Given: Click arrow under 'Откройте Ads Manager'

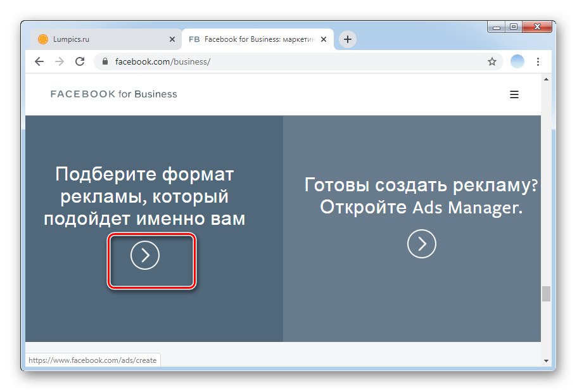Looking at the screenshot, I should coord(422,244).
